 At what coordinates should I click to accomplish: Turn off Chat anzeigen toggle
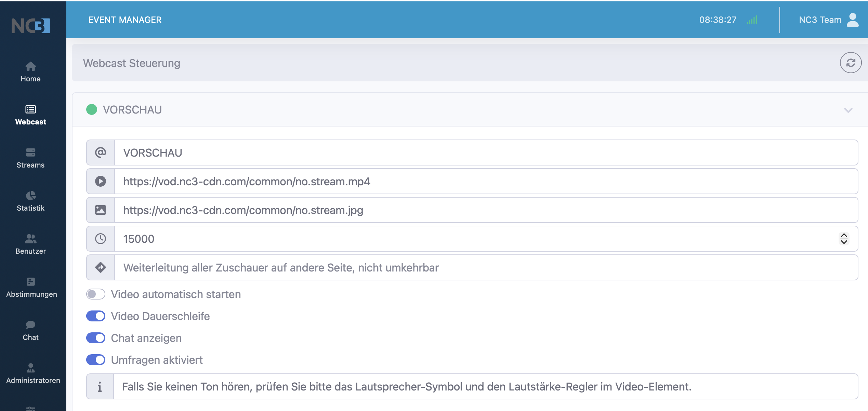click(96, 338)
